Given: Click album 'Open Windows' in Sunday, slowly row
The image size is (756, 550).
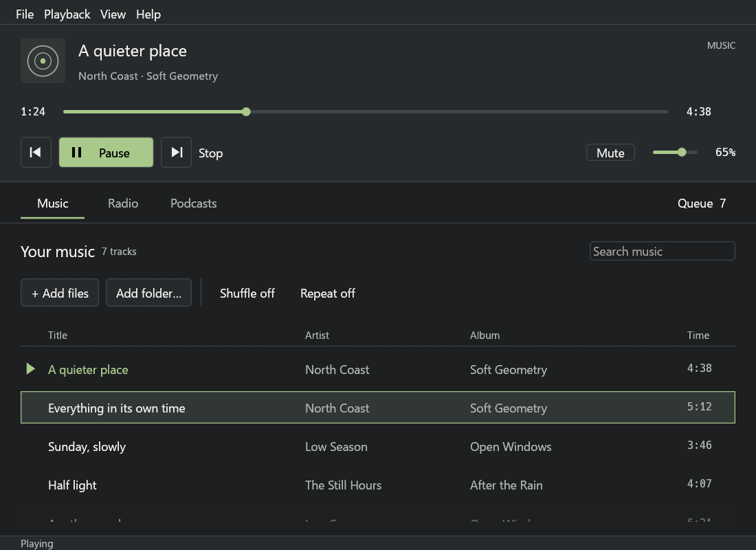Looking at the screenshot, I should tap(511, 447).
